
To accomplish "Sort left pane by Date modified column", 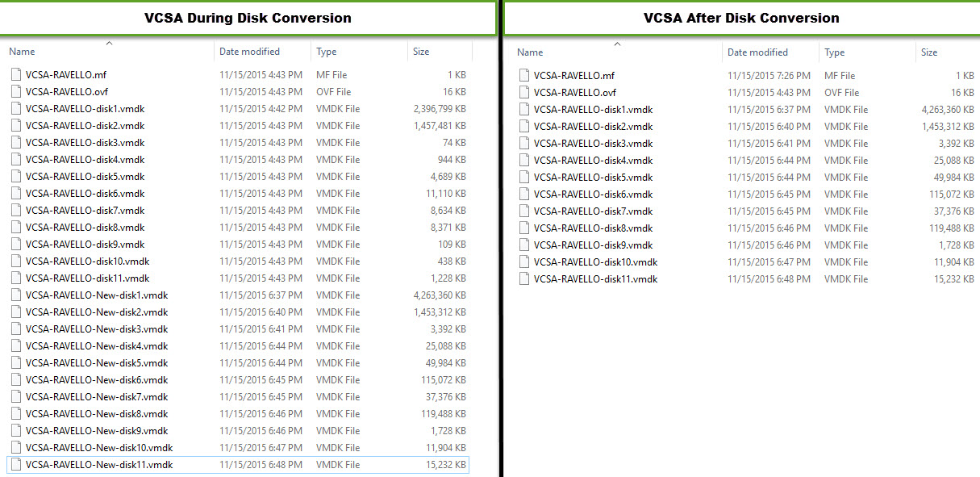I will tap(249, 52).
